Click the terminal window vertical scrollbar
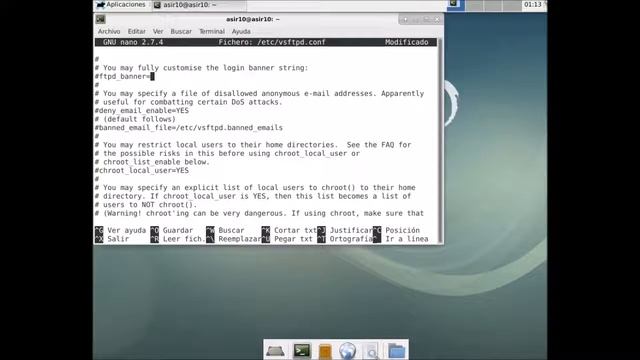The height and width of the screenshot is (360, 640). [x=440, y=141]
